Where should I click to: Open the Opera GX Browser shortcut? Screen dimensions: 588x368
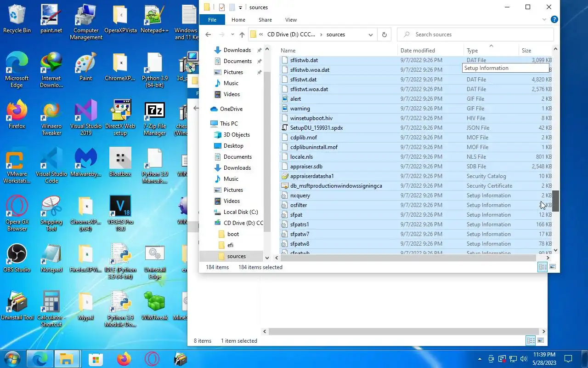[17, 213]
